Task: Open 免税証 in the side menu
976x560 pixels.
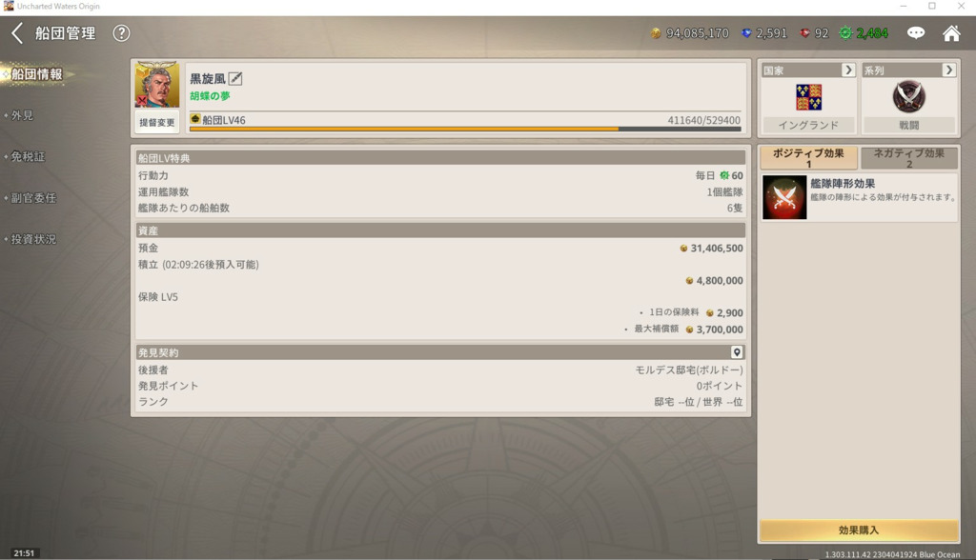Action: coord(28,156)
